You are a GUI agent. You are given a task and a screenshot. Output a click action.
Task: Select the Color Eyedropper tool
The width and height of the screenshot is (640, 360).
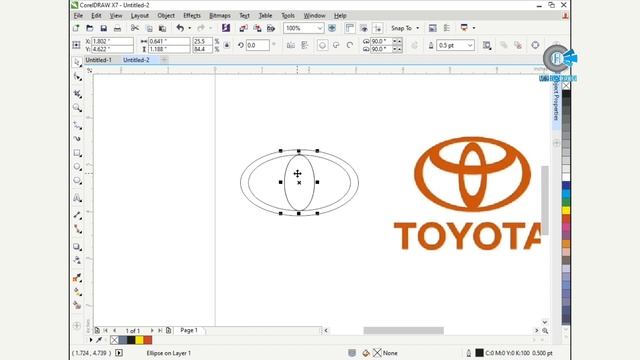(x=77, y=278)
